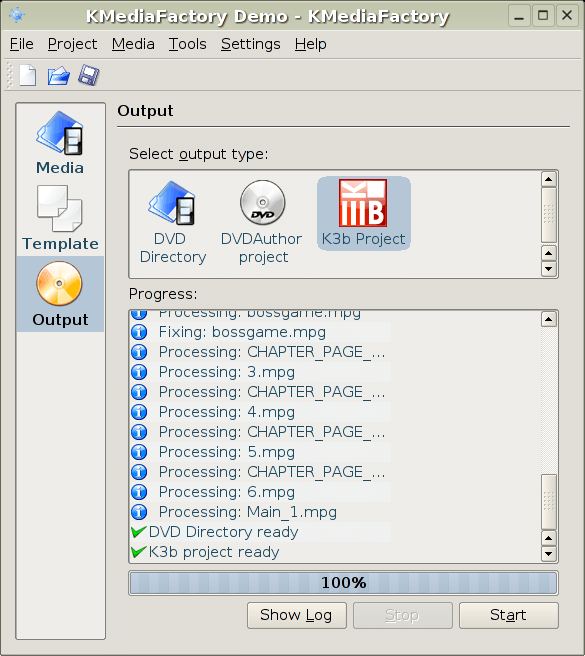Select the Output page in sidebar
This screenshot has width=585, height=656.
coord(60,294)
